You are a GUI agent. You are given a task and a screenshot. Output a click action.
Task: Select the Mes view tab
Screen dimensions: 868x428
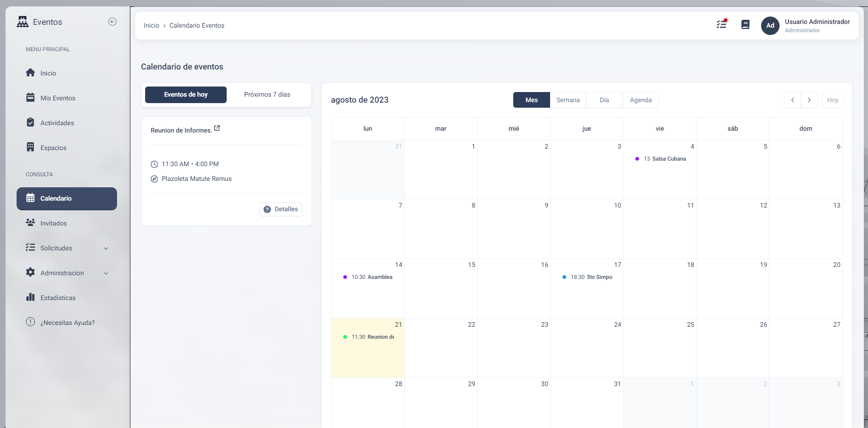pos(531,100)
